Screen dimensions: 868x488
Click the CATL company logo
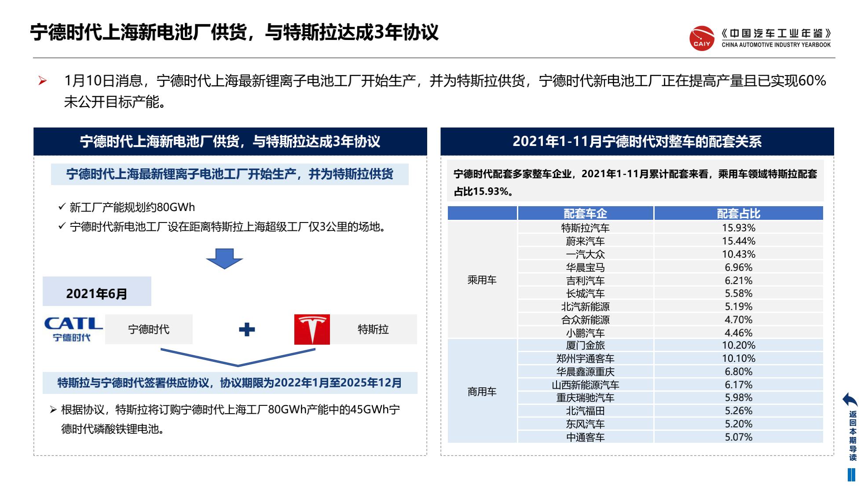point(73,329)
